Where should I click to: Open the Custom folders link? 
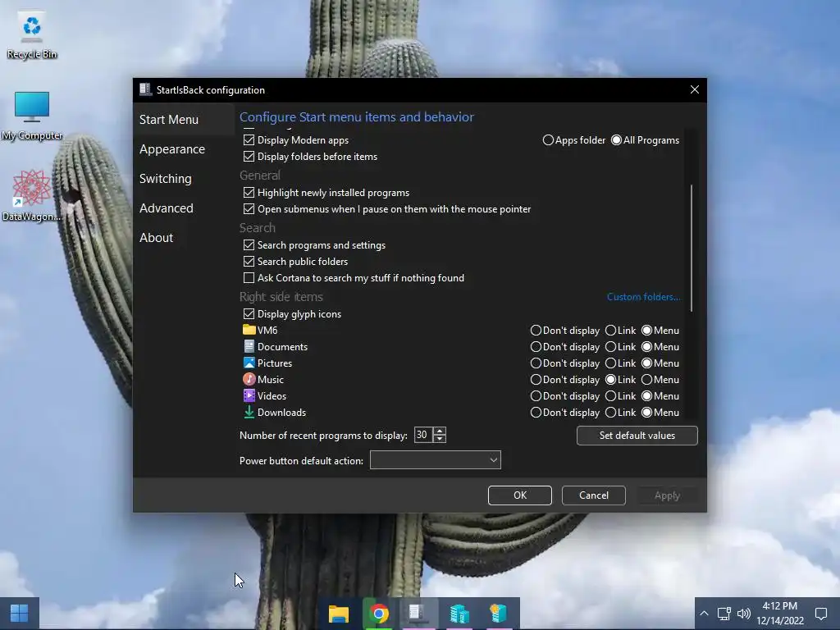click(x=643, y=297)
